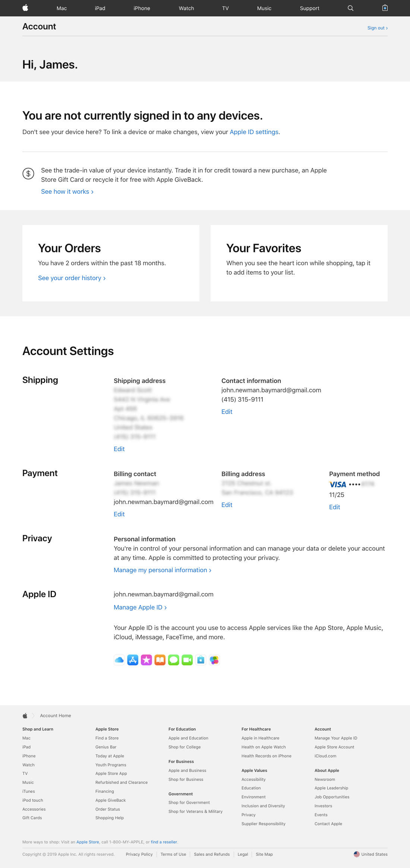The image size is (410, 868).
Task: Open the iCloud app icon
Action: 119,660
